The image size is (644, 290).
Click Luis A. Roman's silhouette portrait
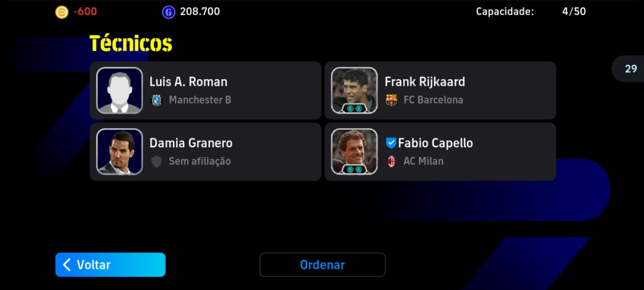(x=120, y=91)
